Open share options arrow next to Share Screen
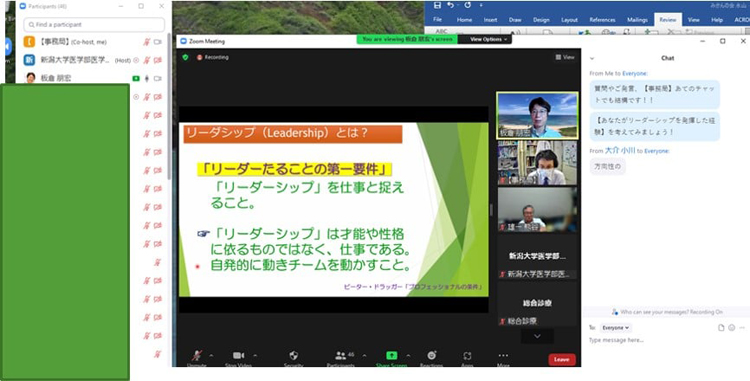The width and height of the screenshot is (750, 381). (x=408, y=356)
